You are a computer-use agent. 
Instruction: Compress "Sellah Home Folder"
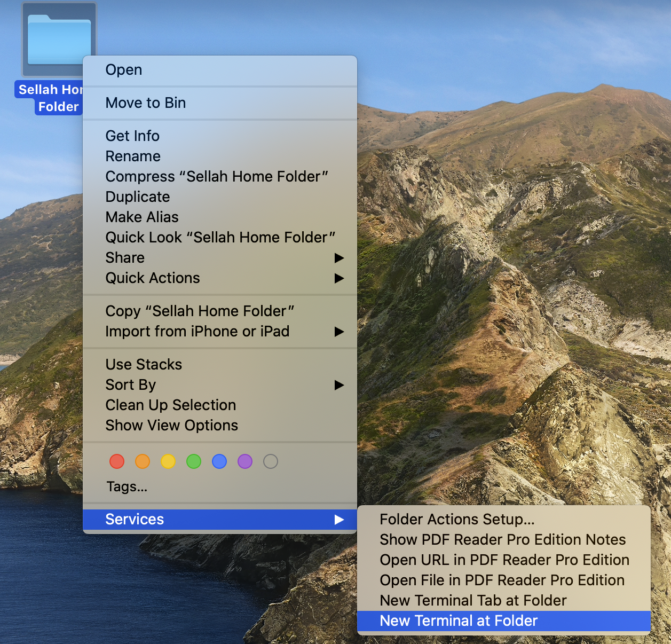coord(217,177)
